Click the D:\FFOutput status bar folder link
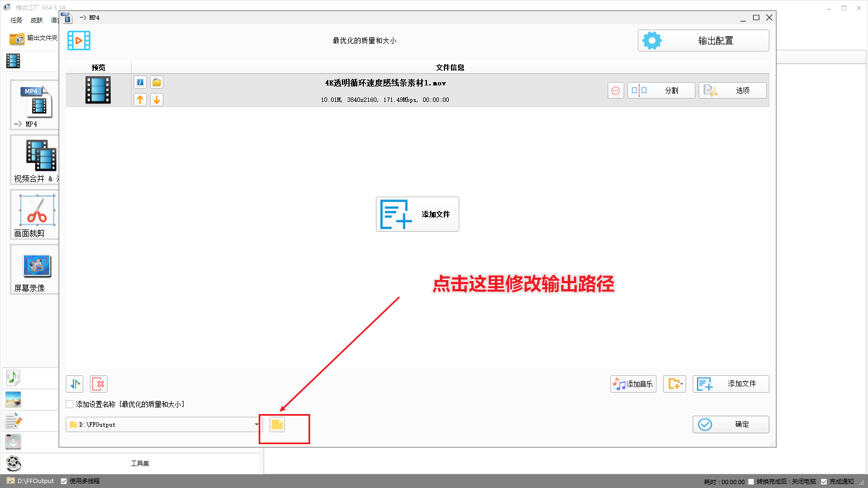 pos(31,481)
